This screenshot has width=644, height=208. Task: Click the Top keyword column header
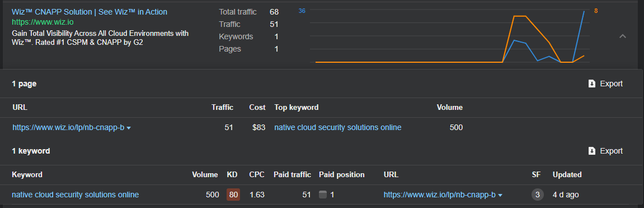click(x=297, y=108)
